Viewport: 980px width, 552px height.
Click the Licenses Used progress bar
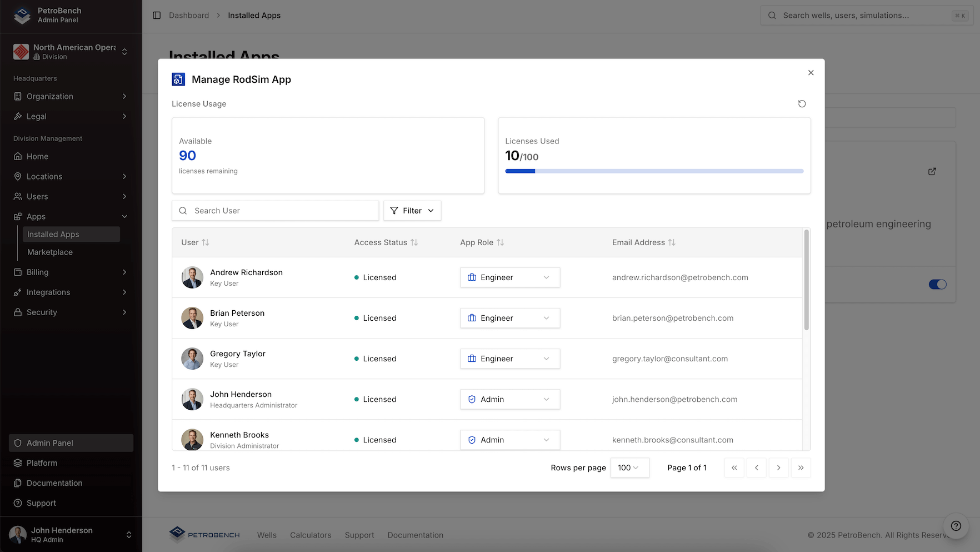[654, 171]
